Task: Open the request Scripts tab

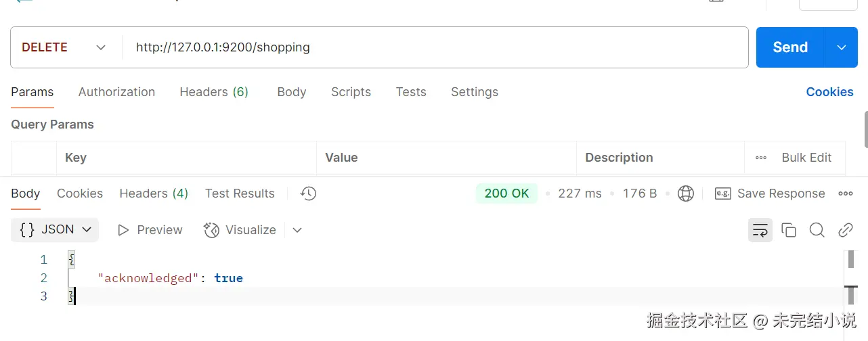Action: [351, 92]
